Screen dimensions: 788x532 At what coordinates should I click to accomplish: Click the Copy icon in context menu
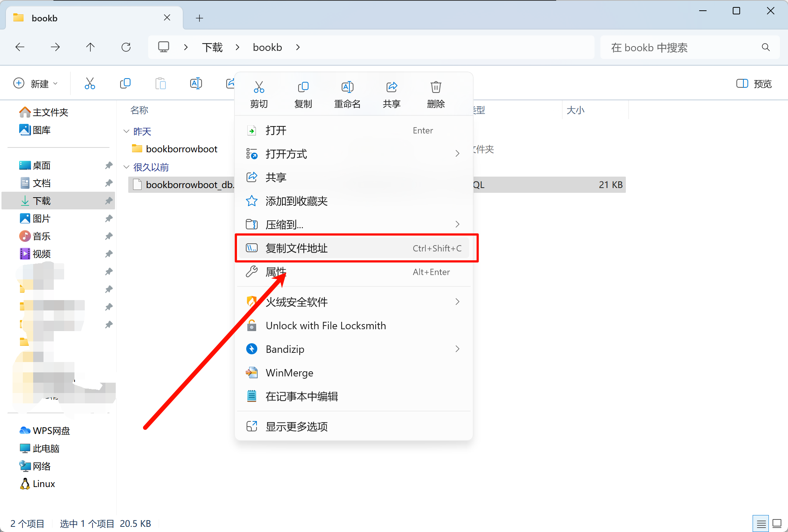point(303,87)
